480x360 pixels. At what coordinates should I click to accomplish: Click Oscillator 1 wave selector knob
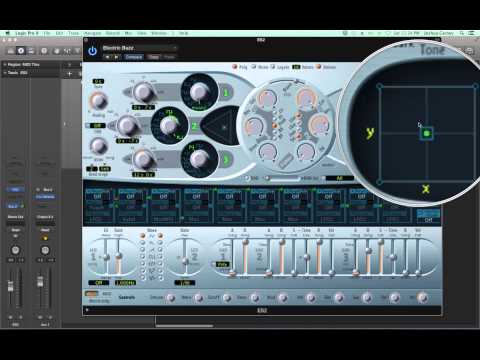pyautogui.click(x=199, y=92)
